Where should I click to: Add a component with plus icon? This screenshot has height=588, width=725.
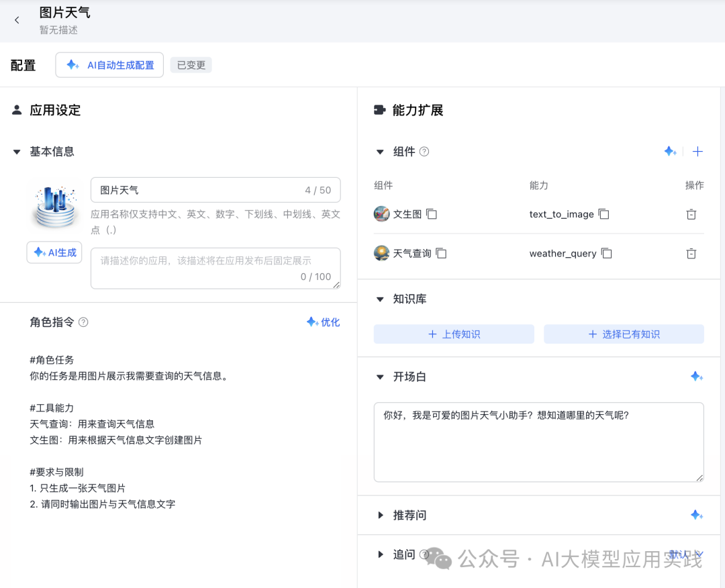[697, 151]
